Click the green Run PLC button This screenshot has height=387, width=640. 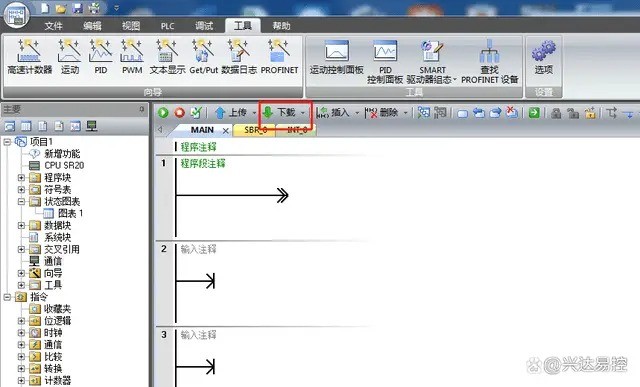coord(163,112)
